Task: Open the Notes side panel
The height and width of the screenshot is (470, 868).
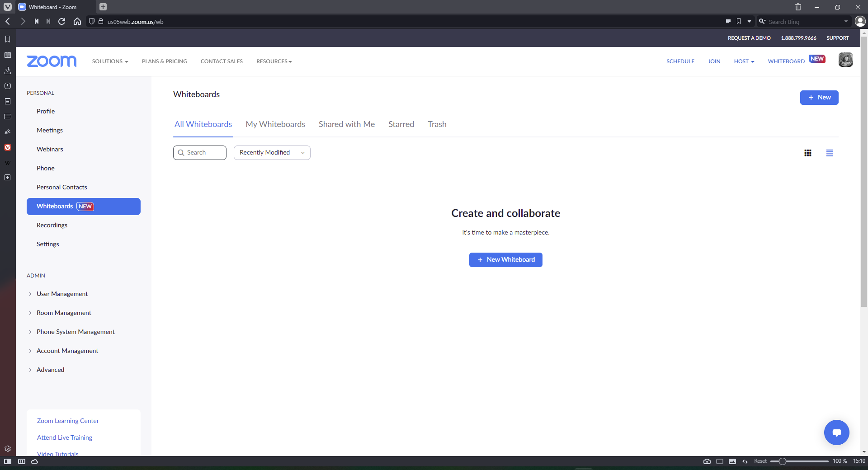Action: coord(8,101)
